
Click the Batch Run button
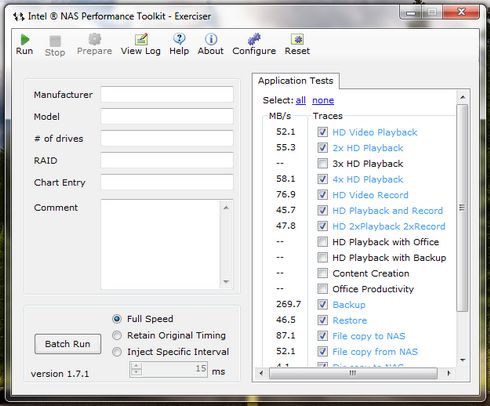[68, 344]
